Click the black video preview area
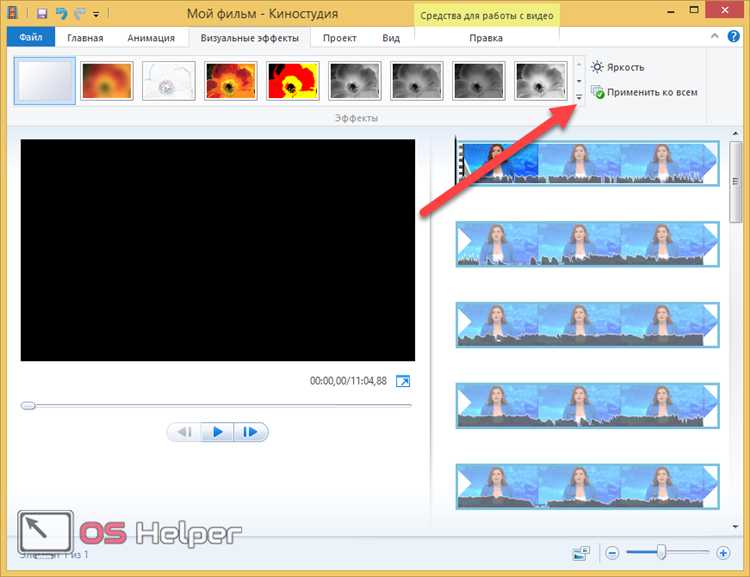This screenshot has width=750, height=577. [x=218, y=250]
